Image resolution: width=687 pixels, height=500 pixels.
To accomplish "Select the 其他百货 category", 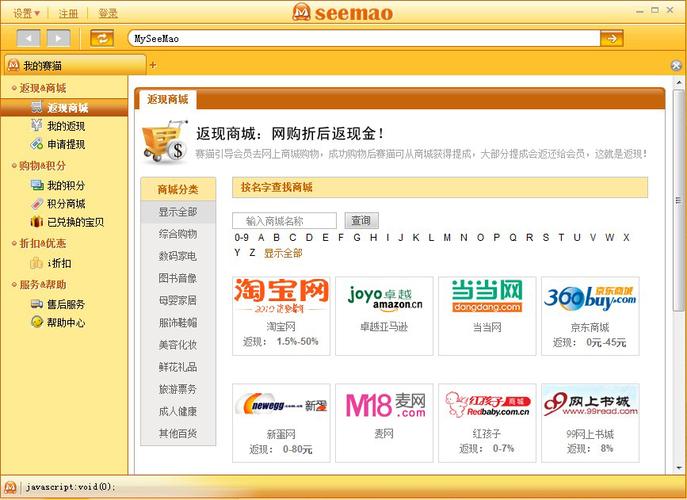I will 178,433.
